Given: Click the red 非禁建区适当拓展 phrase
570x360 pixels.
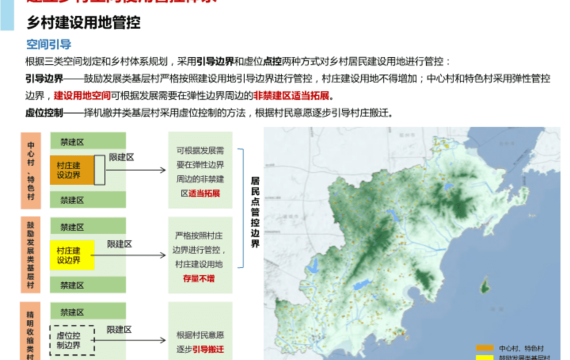Looking at the screenshot, I should [x=291, y=96].
